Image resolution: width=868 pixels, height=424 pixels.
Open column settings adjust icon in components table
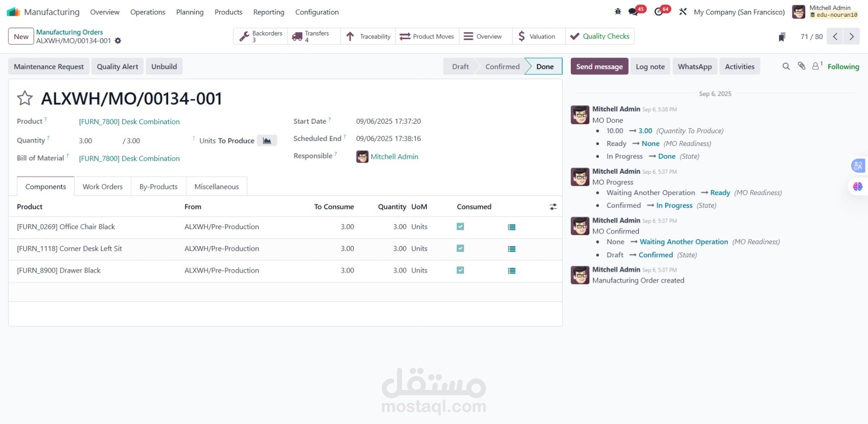pyautogui.click(x=553, y=207)
